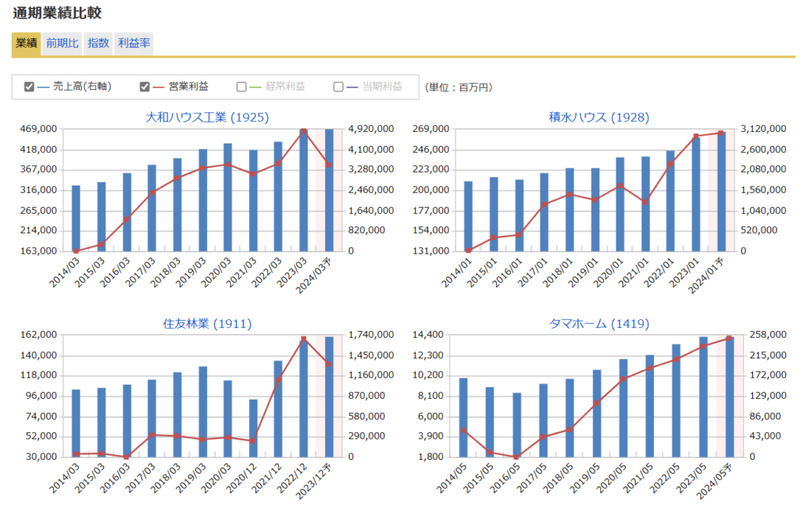
Task: Click the 2023/12予 forecast bar in 住友林業 chart
Action: point(329,397)
